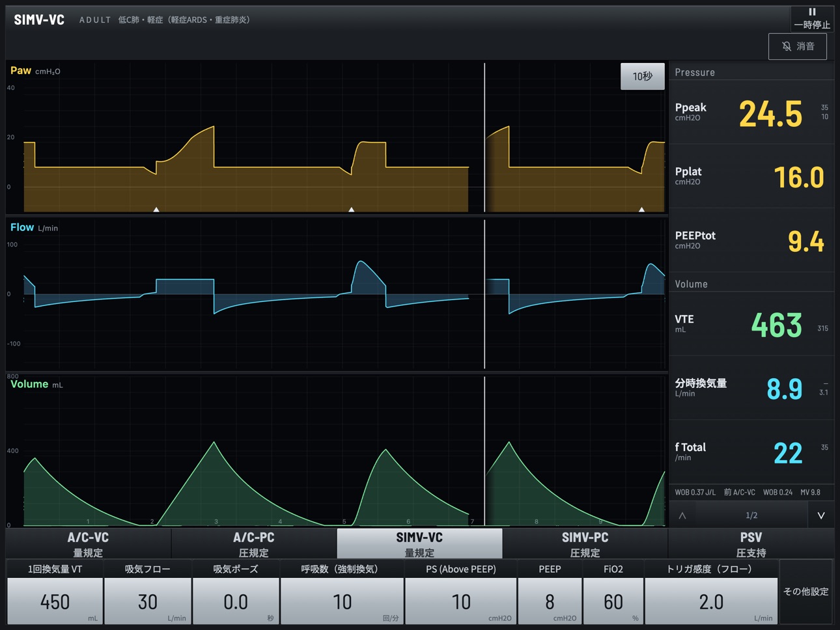840x630 pixels.
Task: Click the f Total alarm limit 35
Action: (824, 447)
